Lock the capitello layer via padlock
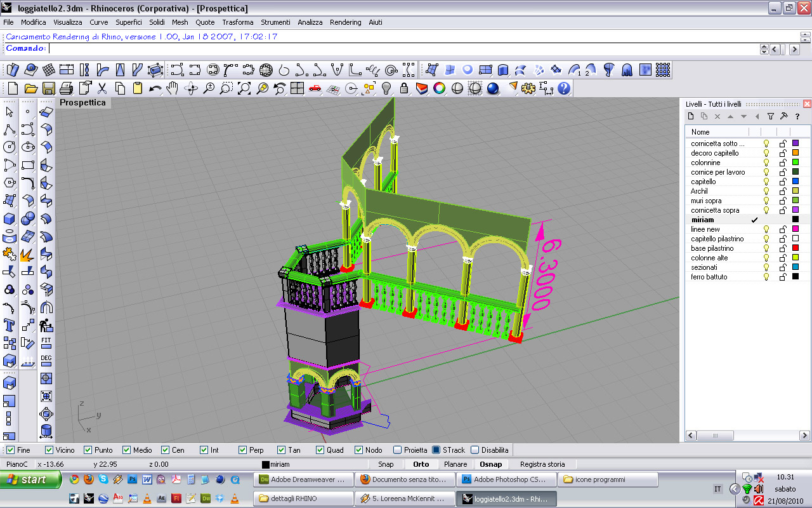 pyautogui.click(x=783, y=182)
